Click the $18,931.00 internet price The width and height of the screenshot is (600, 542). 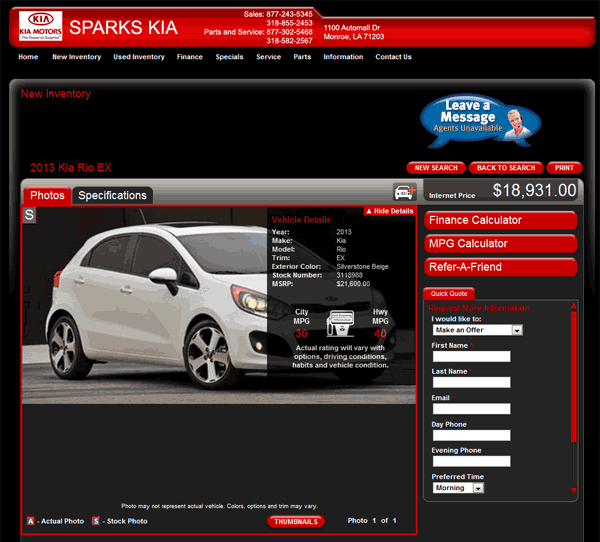[x=534, y=190]
